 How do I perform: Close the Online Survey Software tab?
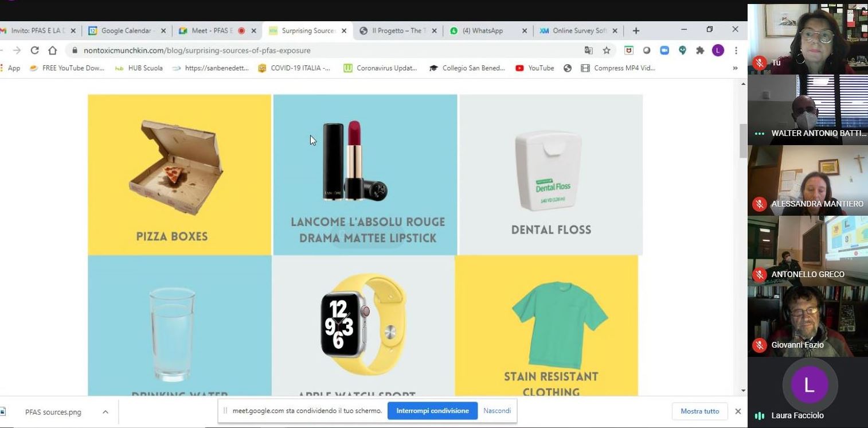click(x=615, y=31)
